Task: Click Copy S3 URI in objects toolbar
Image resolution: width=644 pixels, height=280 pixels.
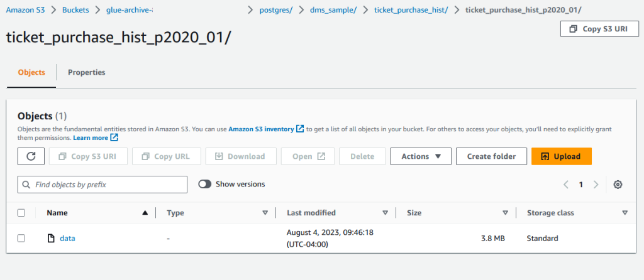Action: click(88, 156)
